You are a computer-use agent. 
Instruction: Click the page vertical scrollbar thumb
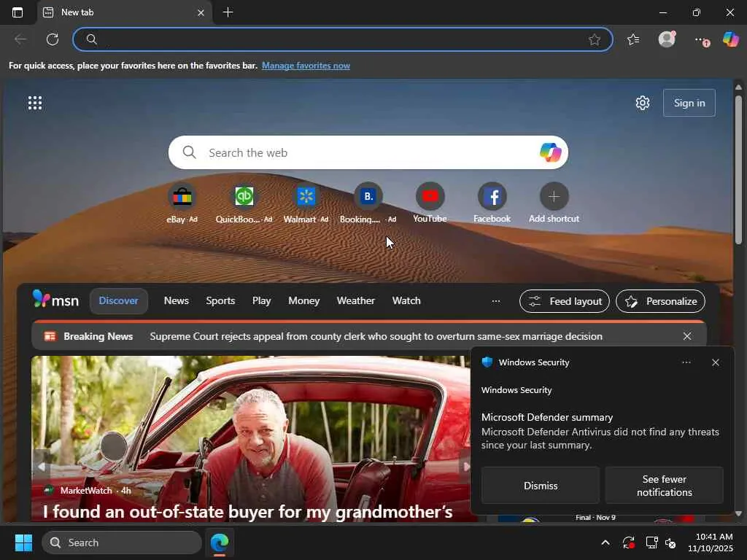pos(738,171)
